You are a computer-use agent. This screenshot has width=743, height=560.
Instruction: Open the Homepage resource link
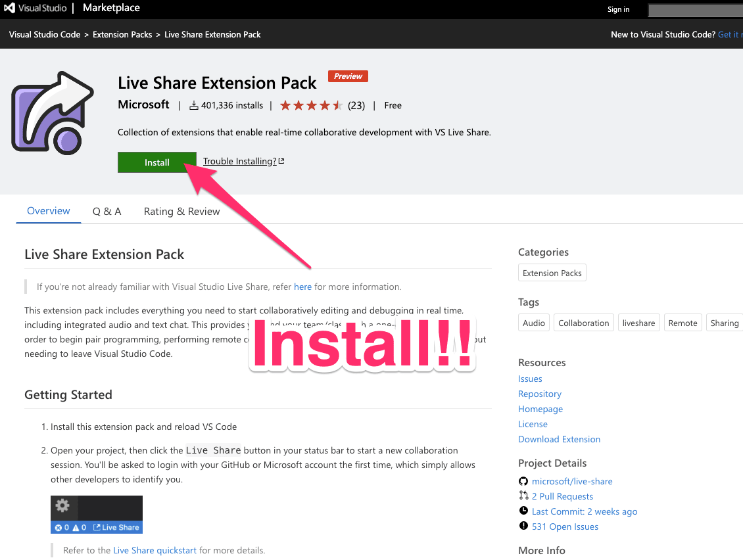[x=540, y=409]
